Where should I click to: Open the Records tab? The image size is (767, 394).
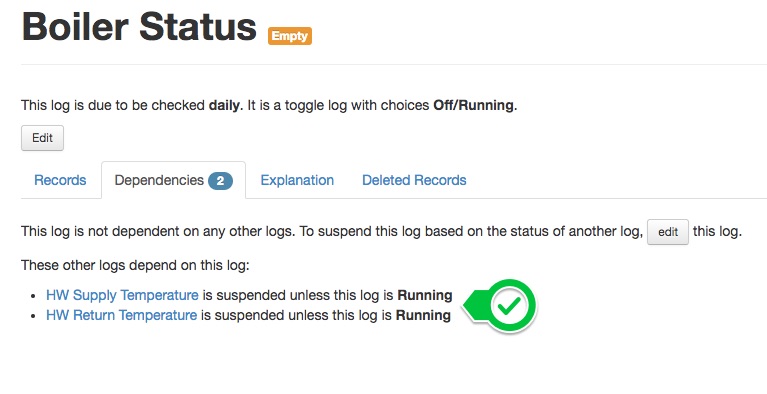pos(60,180)
